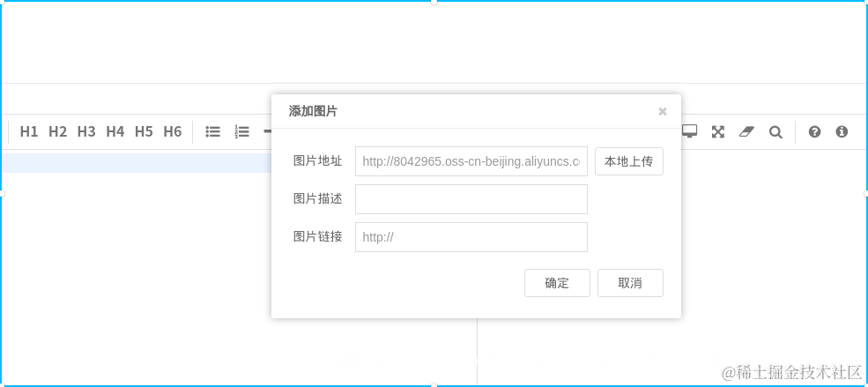Close the 添加图片 dialog with X

(662, 112)
